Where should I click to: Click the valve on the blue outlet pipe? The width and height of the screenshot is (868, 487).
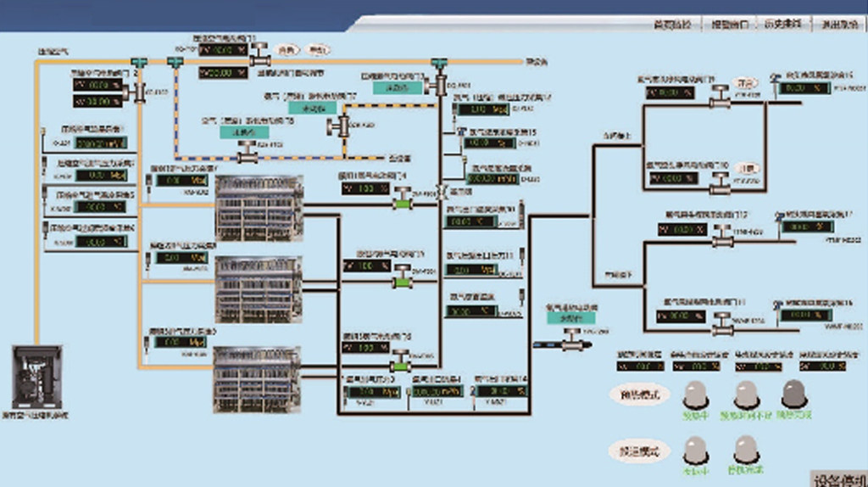coord(570,344)
